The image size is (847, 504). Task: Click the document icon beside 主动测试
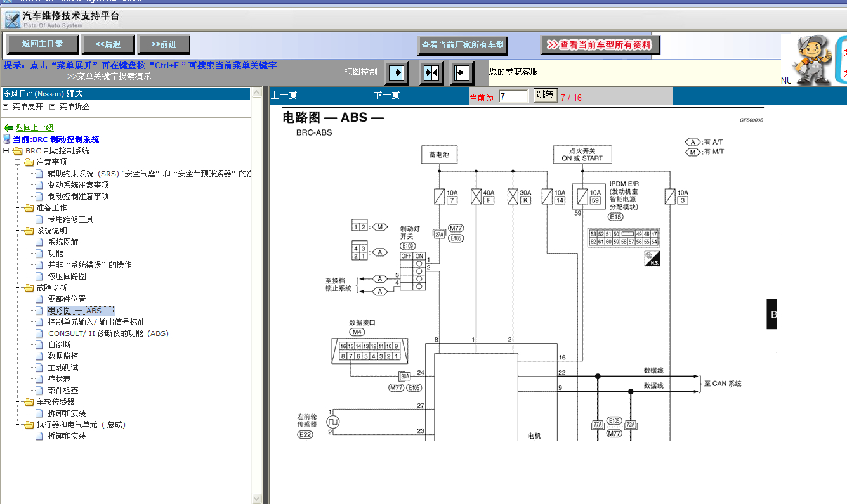40,368
